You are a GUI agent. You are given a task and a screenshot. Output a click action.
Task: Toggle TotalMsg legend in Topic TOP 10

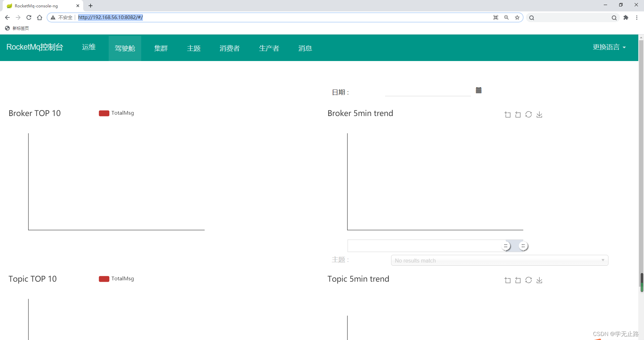[x=116, y=279]
